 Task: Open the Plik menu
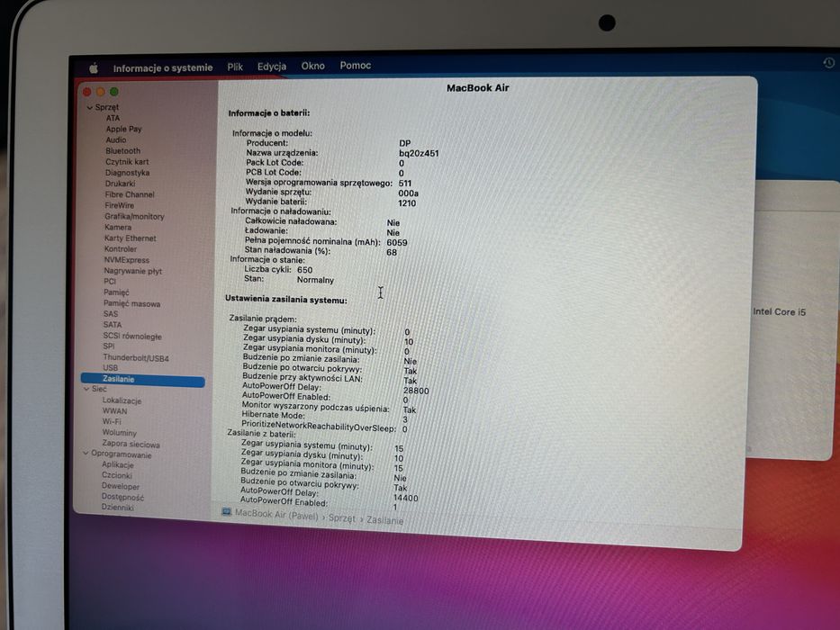coord(235,67)
